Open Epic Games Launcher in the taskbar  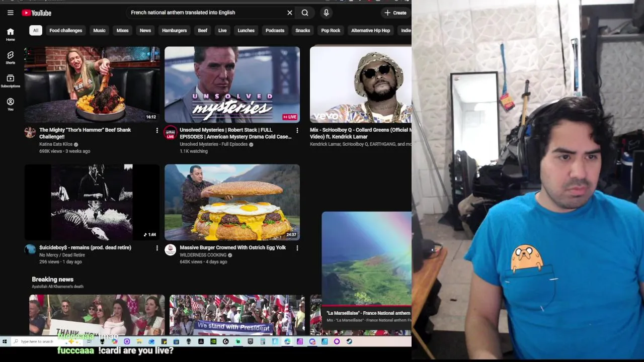tap(251, 341)
